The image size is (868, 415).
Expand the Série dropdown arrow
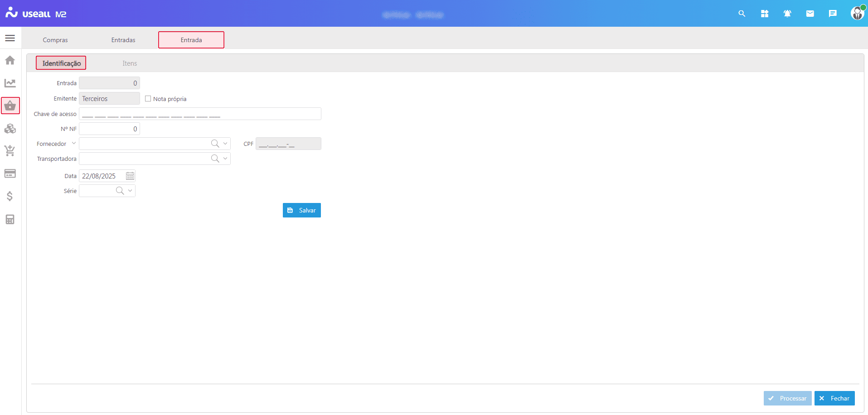(x=130, y=191)
